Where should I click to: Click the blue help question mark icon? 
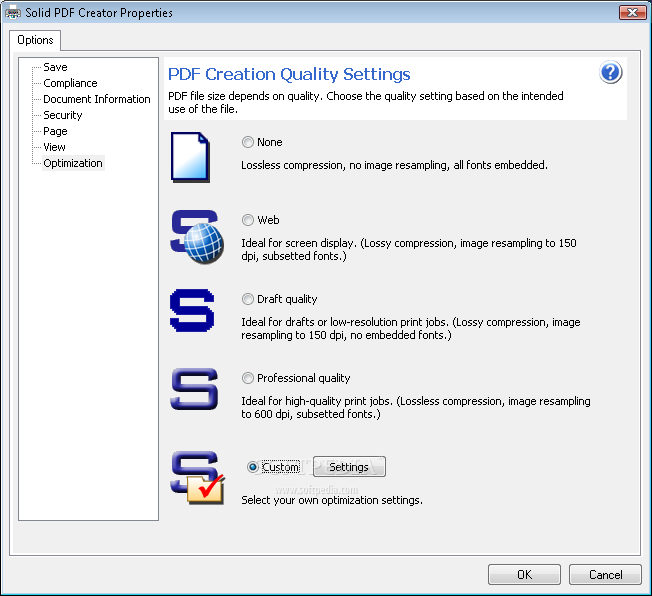[x=610, y=72]
